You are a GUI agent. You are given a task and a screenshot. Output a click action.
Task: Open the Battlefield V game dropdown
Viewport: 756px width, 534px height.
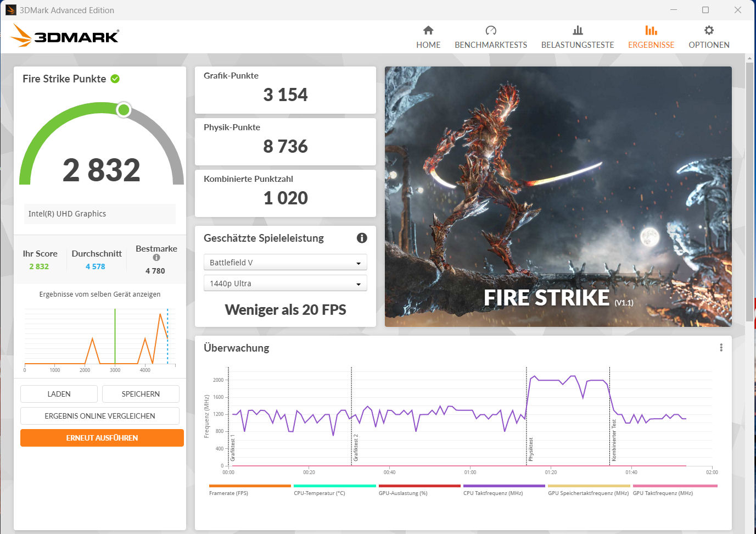coord(285,263)
